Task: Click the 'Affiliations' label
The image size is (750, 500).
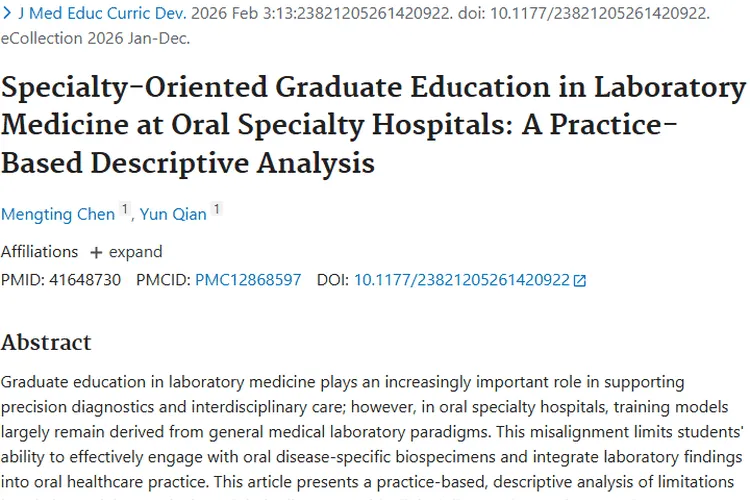Action: [x=39, y=252]
